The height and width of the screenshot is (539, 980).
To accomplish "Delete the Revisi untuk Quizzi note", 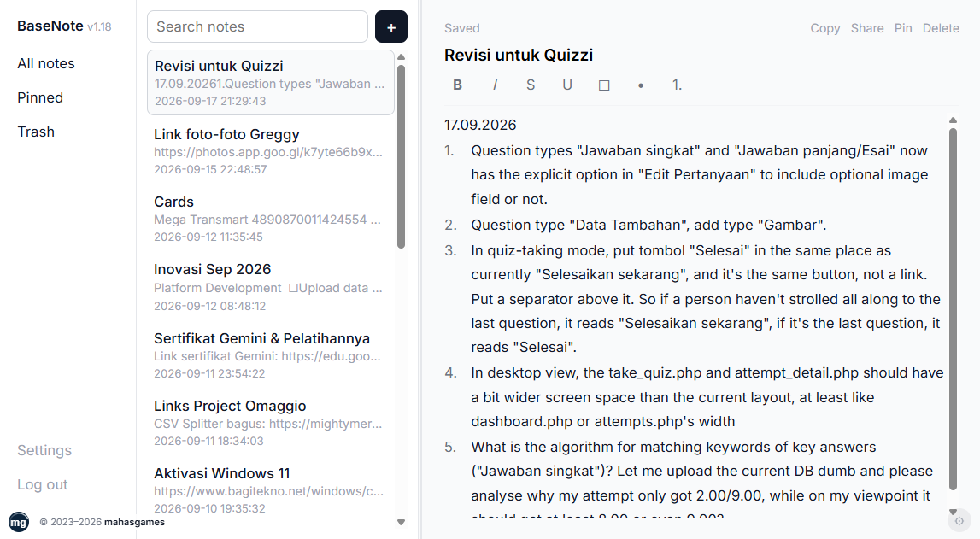I will click(x=941, y=28).
